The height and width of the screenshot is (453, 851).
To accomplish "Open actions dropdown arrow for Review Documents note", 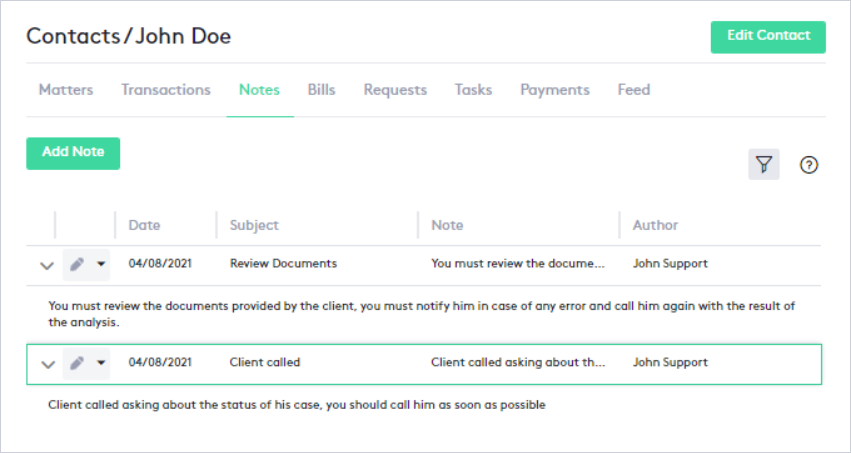I will tap(101, 265).
